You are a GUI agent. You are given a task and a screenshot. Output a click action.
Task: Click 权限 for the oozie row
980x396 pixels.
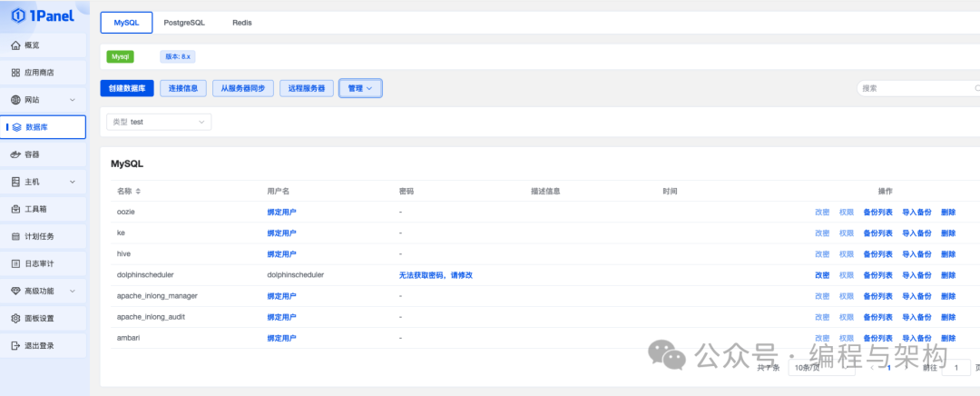pyautogui.click(x=847, y=212)
